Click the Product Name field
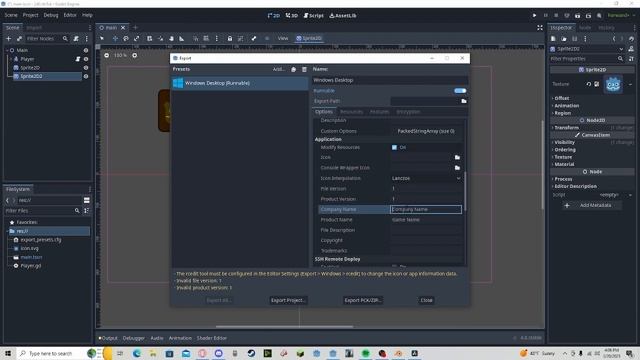 coord(426,220)
